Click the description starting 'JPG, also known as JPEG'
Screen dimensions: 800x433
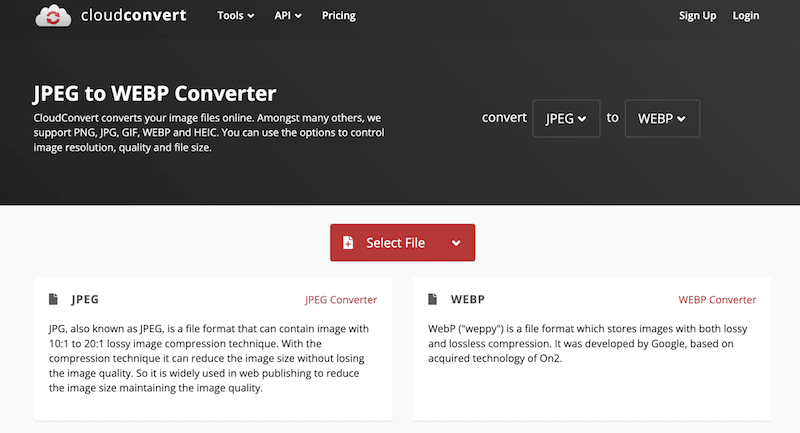209,358
